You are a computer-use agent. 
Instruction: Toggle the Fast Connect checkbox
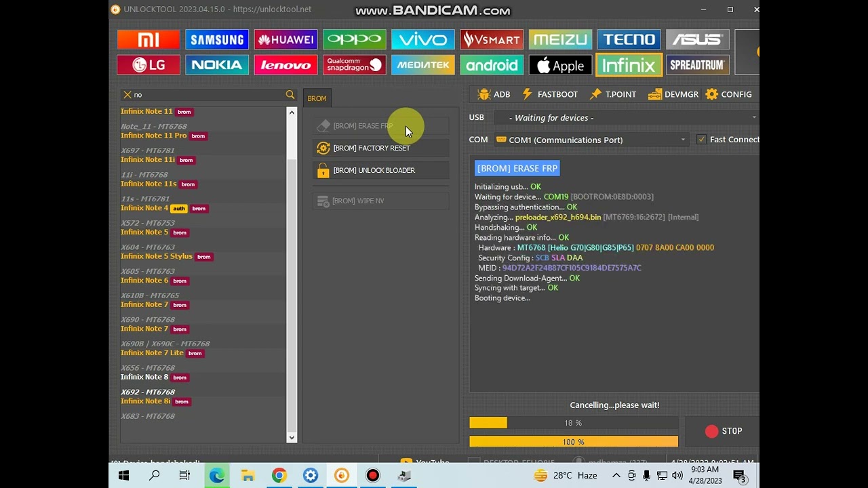(701, 140)
